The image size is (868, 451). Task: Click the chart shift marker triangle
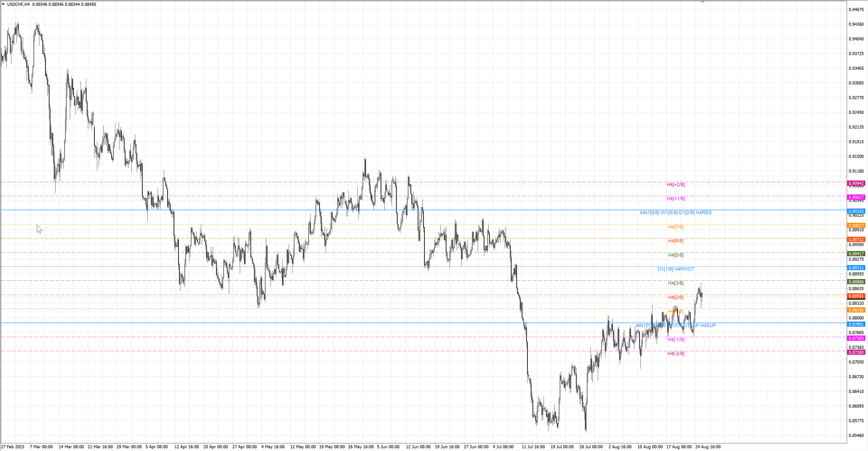(x=702, y=2)
